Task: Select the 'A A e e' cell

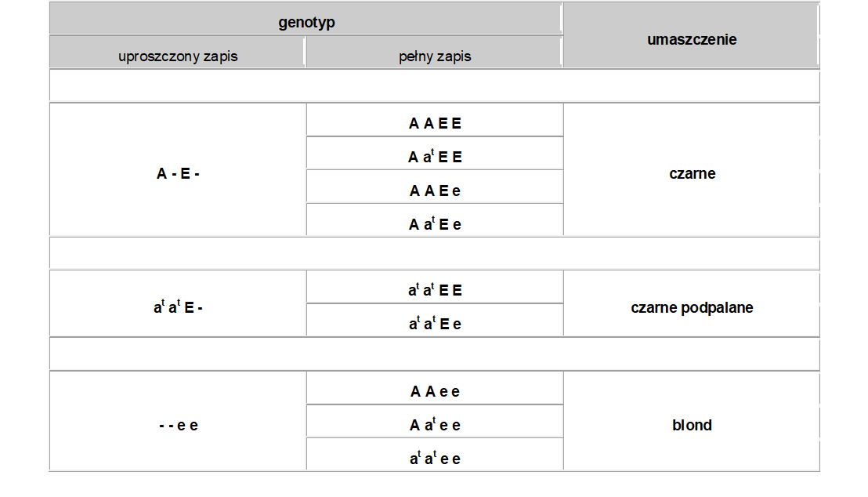Action: coord(435,392)
